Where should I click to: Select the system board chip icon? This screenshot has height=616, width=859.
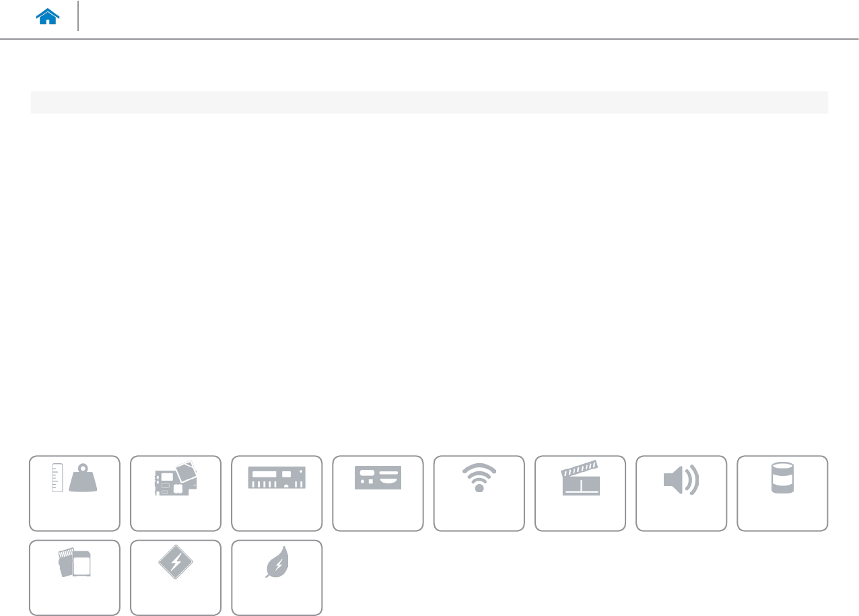[x=176, y=479]
